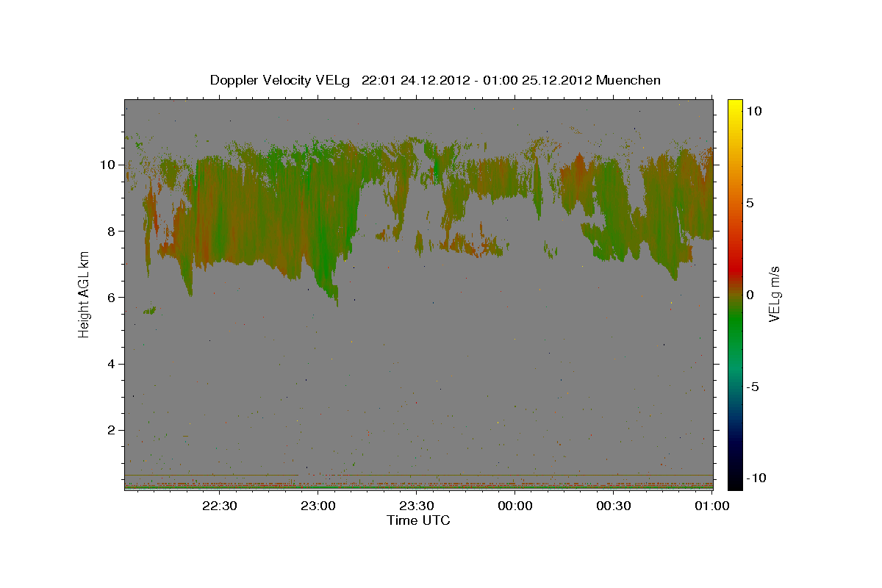
Task: Click the yellow top of the colorbar
Action: tap(734, 107)
